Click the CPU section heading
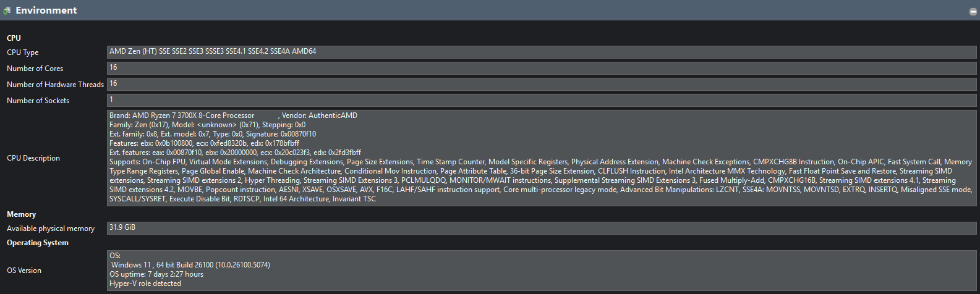Screen dimensions: 980x294 coord(14,38)
